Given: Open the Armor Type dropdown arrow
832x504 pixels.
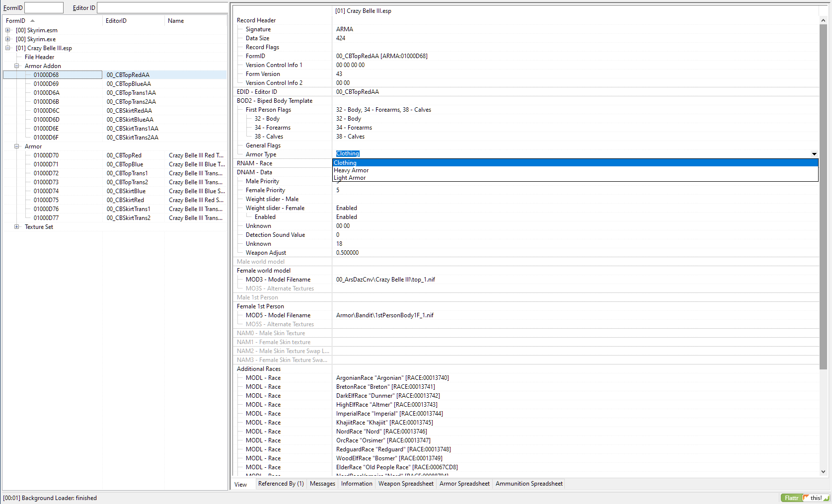Looking at the screenshot, I should coord(814,154).
